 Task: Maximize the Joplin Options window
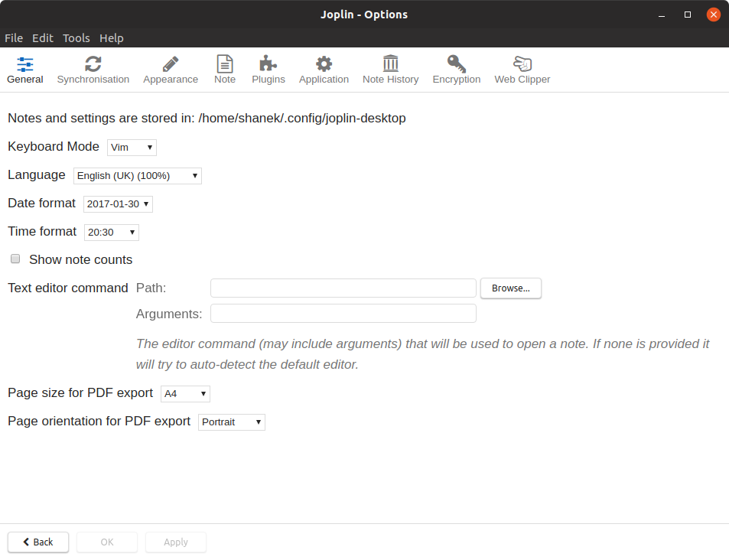688,15
